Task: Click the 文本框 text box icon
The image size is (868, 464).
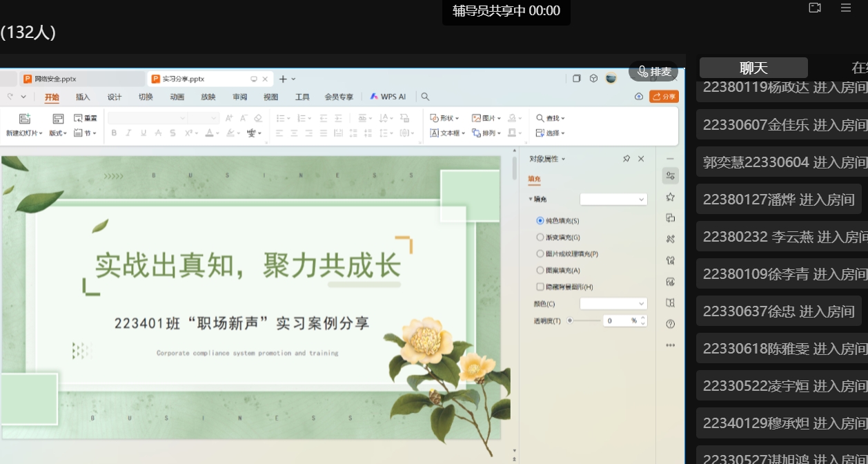Action: [x=435, y=133]
